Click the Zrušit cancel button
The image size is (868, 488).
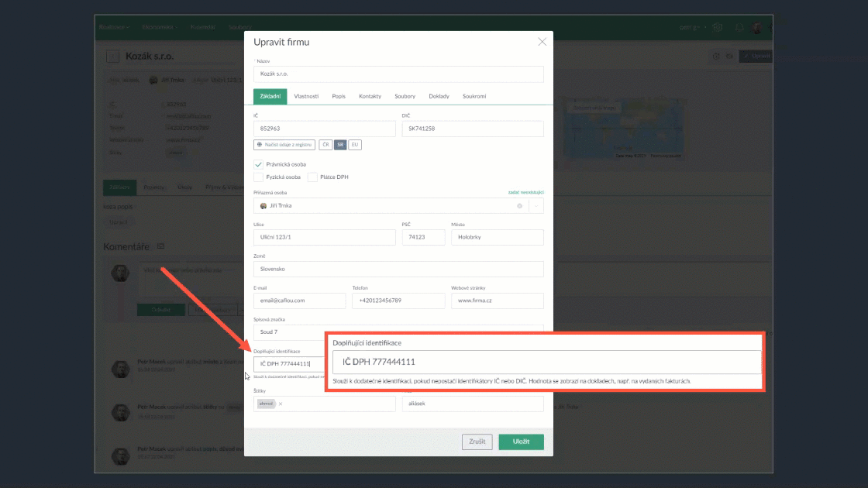(477, 442)
